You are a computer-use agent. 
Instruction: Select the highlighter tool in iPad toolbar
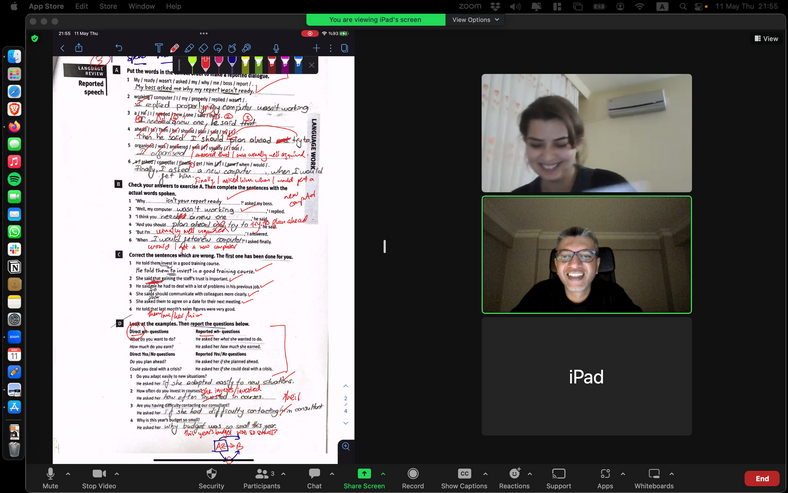pos(189,48)
